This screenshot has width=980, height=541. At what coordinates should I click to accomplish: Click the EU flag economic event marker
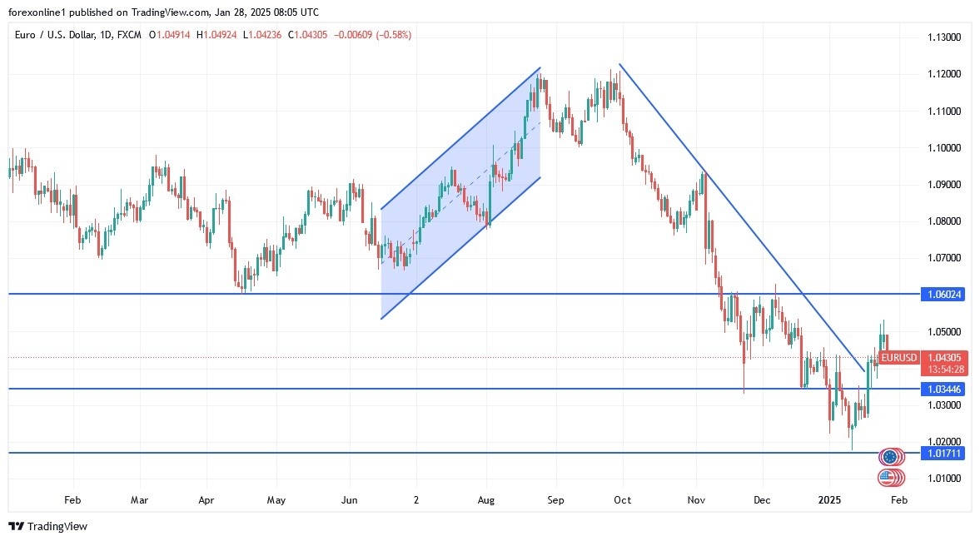pyautogui.click(x=891, y=456)
